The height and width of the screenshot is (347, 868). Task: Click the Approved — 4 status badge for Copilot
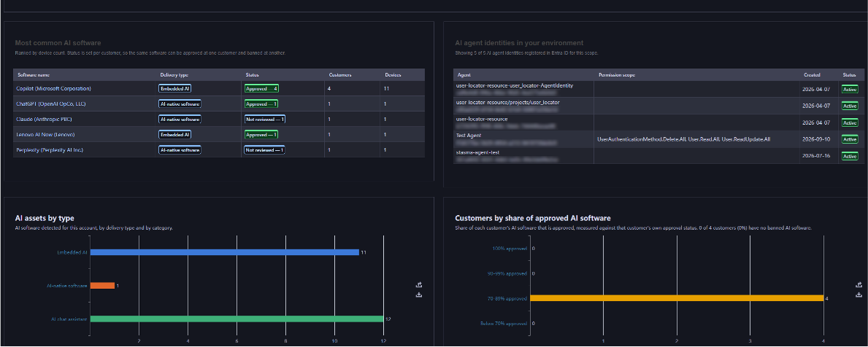coord(261,88)
